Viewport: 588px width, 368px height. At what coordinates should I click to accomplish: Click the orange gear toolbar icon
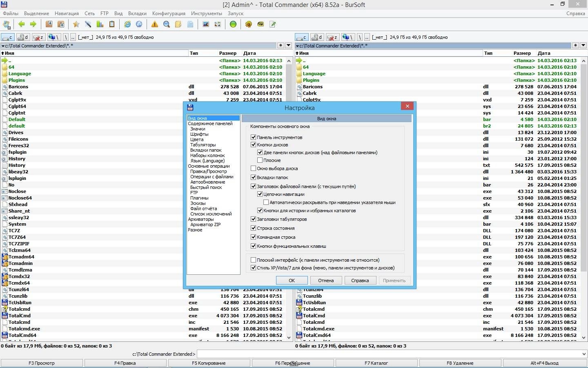(x=249, y=24)
